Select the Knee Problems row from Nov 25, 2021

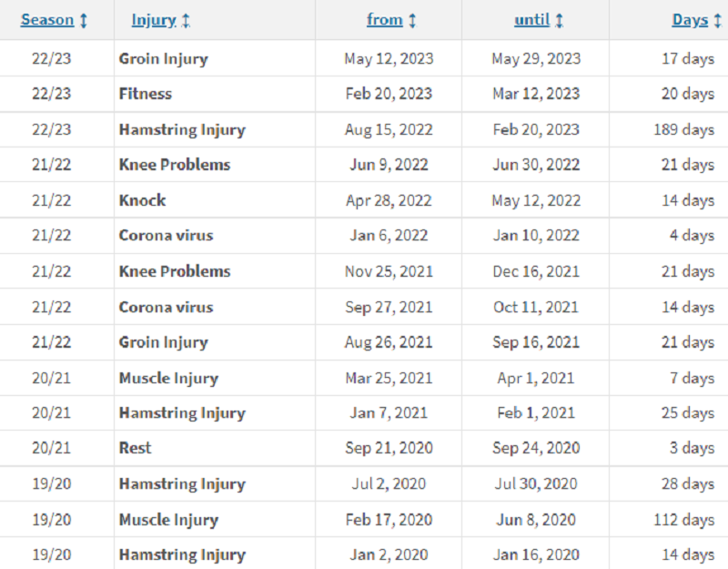point(364,271)
